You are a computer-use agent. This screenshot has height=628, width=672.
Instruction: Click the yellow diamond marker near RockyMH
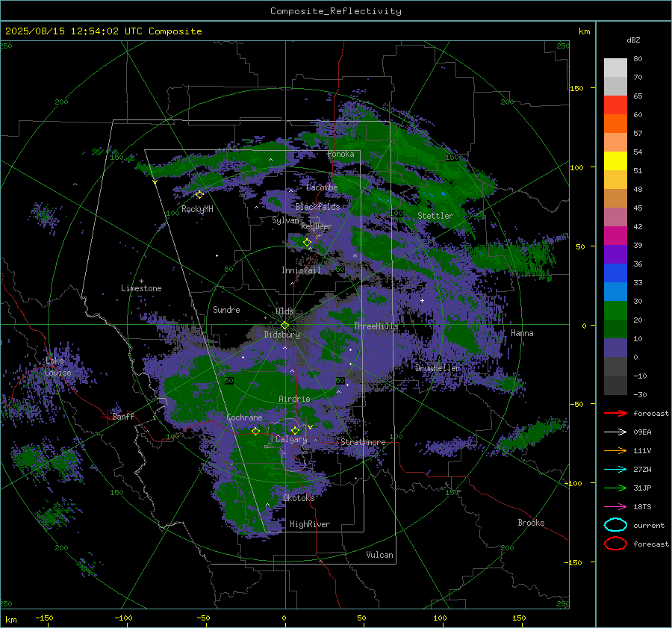pyautogui.click(x=199, y=195)
